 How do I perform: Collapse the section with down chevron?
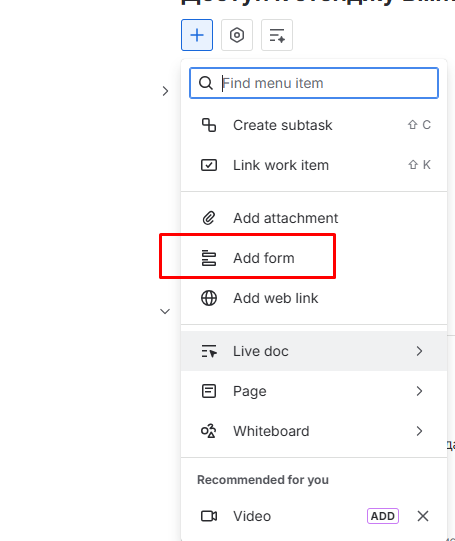point(165,312)
